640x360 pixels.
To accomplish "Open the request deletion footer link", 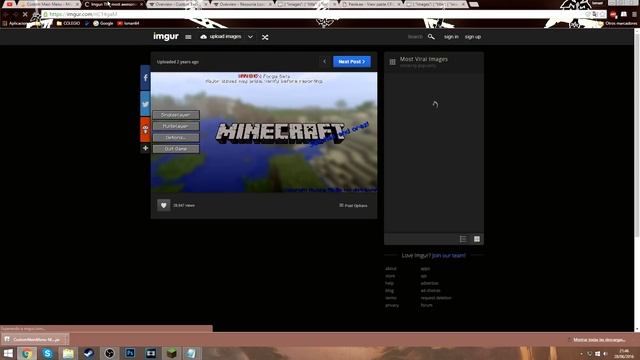I will coord(436,298).
